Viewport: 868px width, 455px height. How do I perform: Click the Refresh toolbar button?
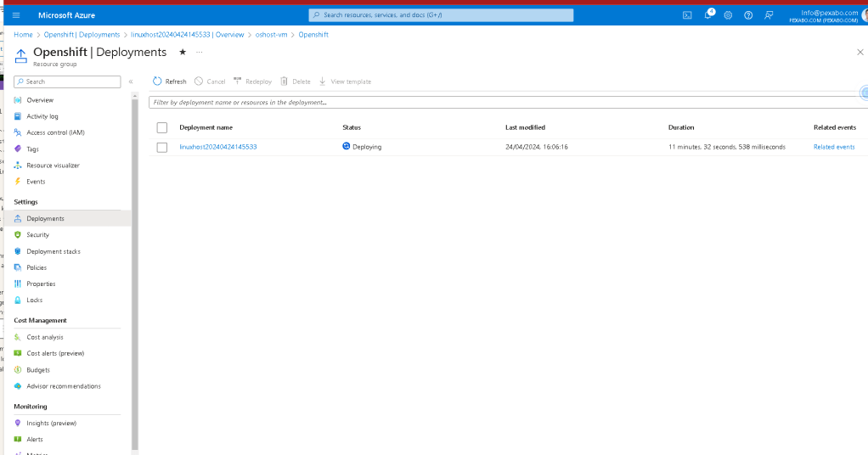point(169,81)
